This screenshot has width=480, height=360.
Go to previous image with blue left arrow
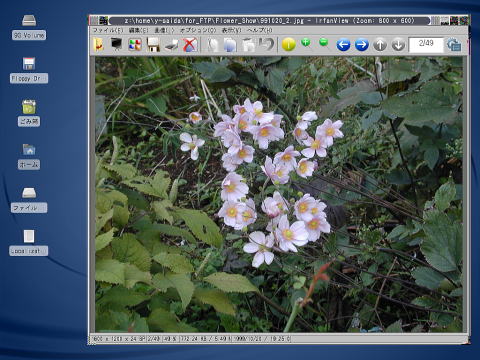343,45
